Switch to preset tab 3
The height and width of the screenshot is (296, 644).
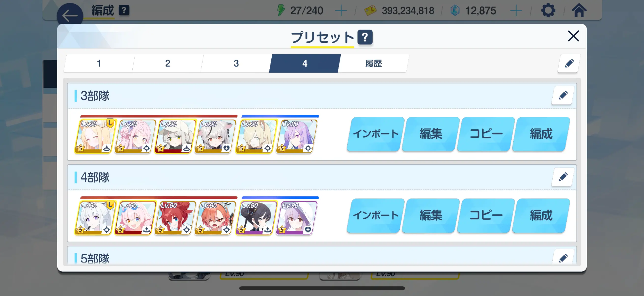pyautogui.click(x=236, y=64)
